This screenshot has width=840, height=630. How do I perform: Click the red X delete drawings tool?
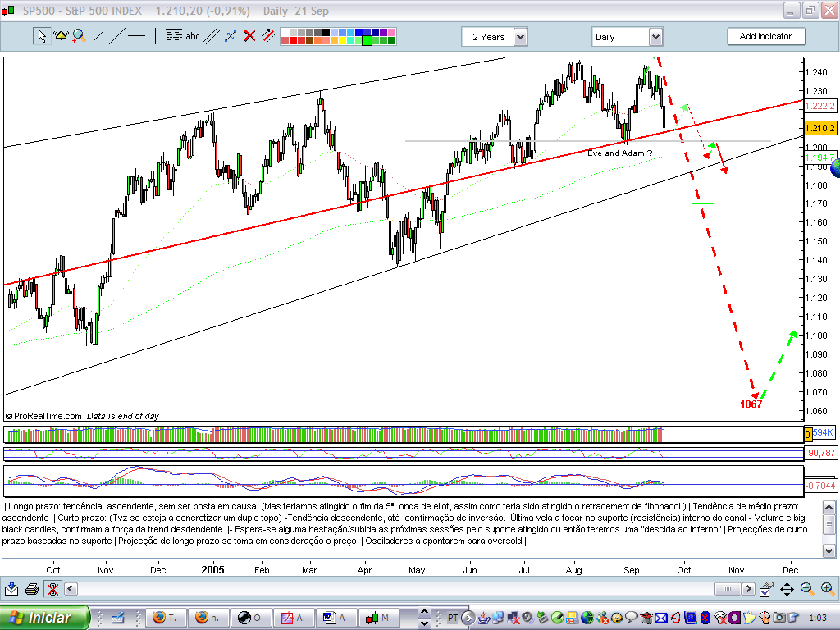click(249, 36)
